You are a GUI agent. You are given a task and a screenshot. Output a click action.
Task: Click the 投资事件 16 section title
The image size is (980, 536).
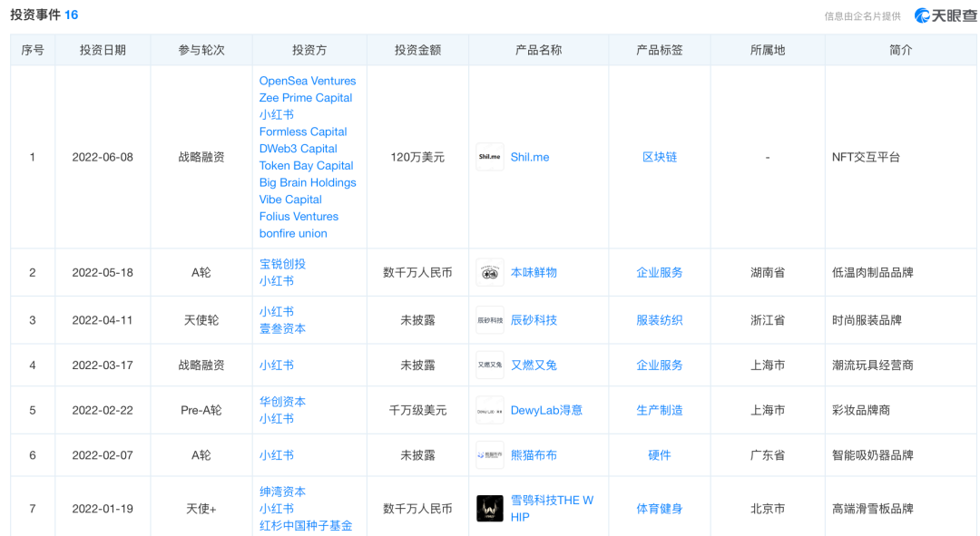44,15
